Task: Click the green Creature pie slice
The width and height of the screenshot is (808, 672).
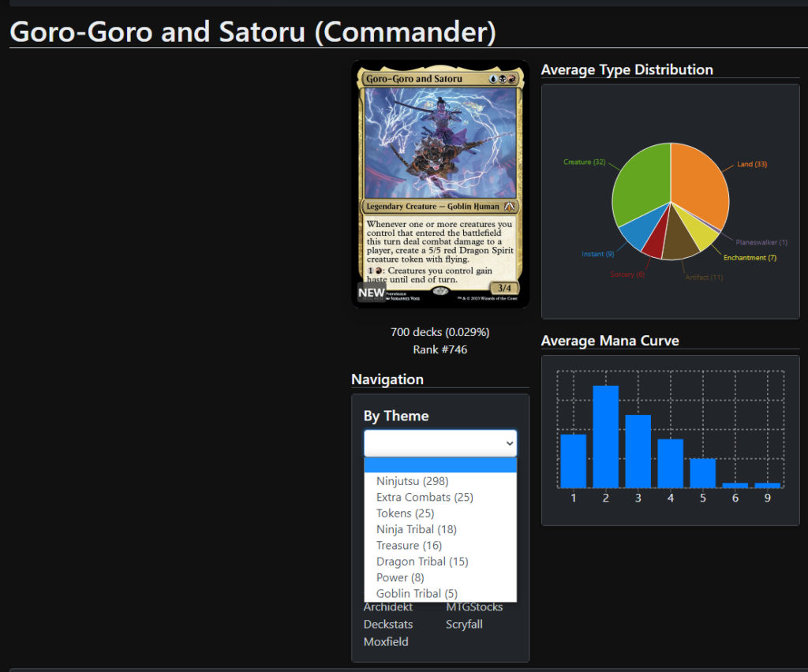Action: tap(641, 183)
